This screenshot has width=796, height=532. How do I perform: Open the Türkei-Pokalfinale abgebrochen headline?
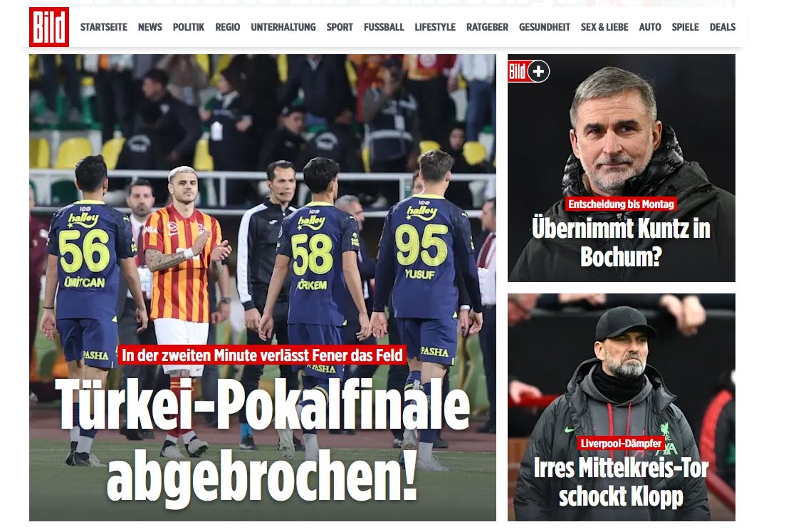[263, 438]
